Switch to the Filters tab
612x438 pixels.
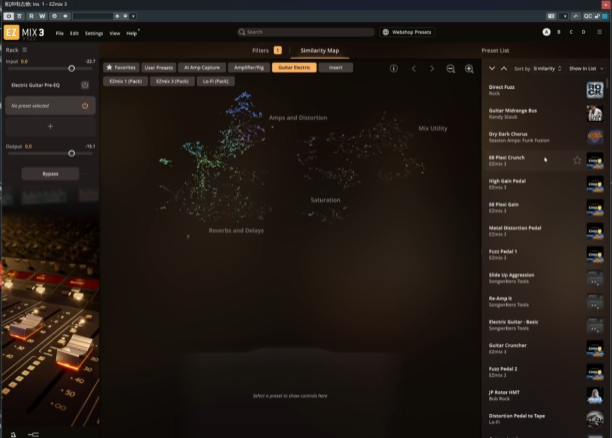pyautogui.click(x=262, y=49)
